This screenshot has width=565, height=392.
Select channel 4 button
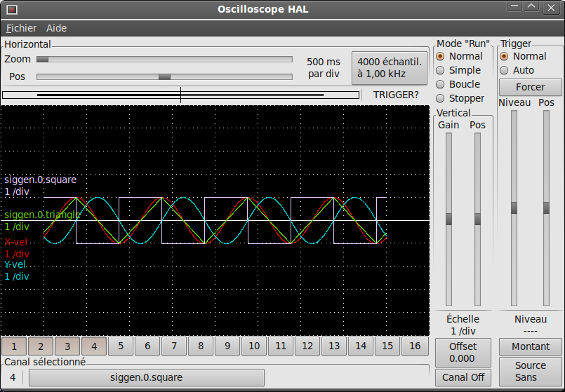tap(94, 346)
